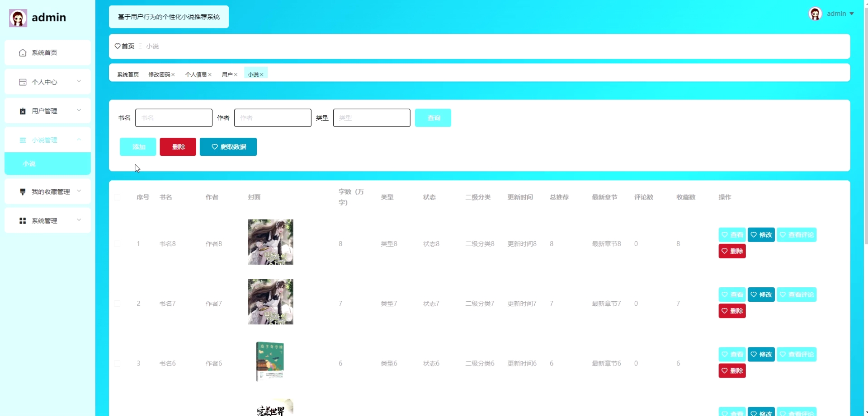Select the 小说 submenu item
Screen dimensions: 868x416
pyautogui.click(x=47, y=164)
